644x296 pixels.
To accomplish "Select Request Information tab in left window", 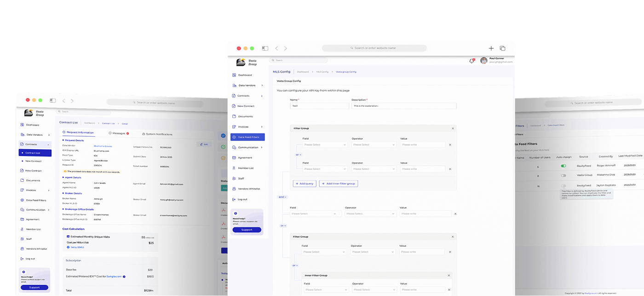I will [78, 132].
